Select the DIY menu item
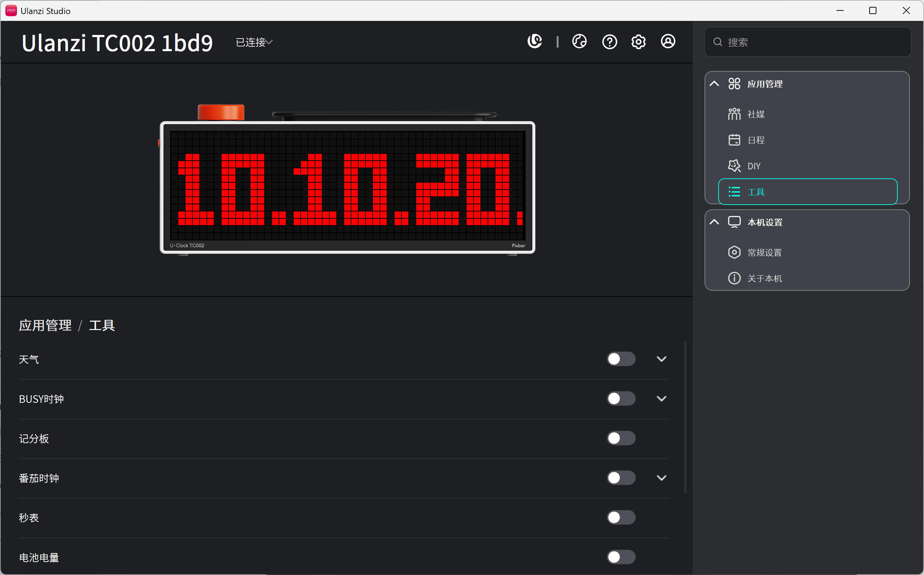924x575 pixels. 807,166
